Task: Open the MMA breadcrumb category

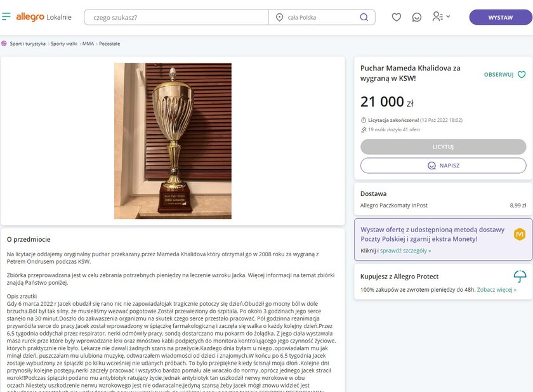Action: tap(88, 44)
